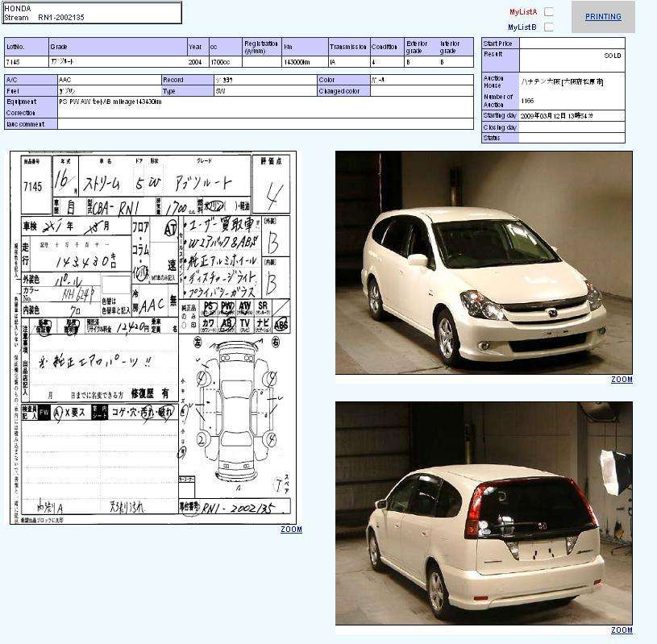Viewport: 657px width, 644px height.
Task: Click the Changed color label
Action: (339, 91)
